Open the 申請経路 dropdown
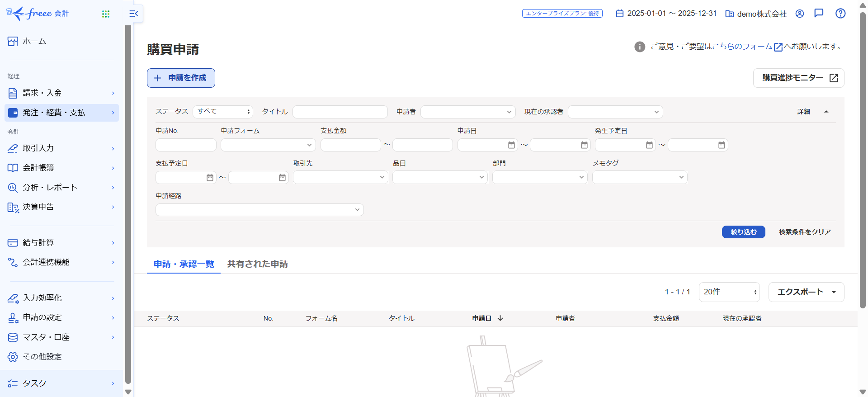The image size is (868, 397). click(259, 210)
